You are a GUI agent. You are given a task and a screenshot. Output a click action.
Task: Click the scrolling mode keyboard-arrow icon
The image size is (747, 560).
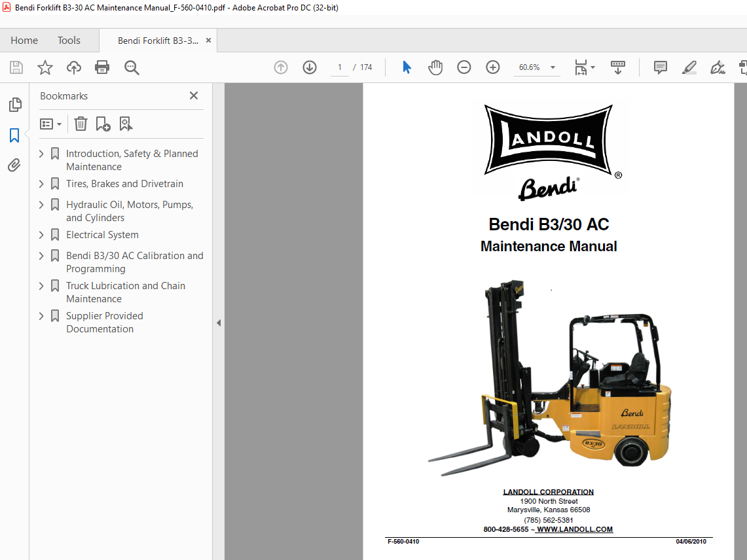(x=617, y=67)
